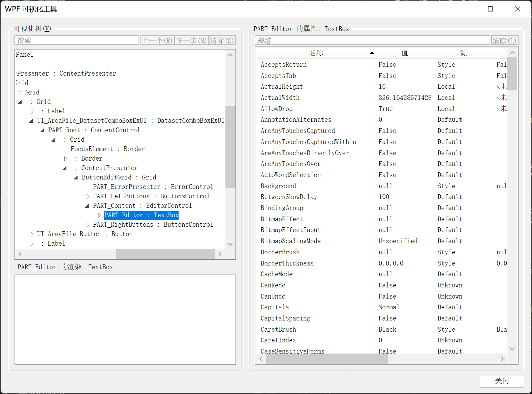Select PART_Editor : TextBox tree item

(141, 215)
